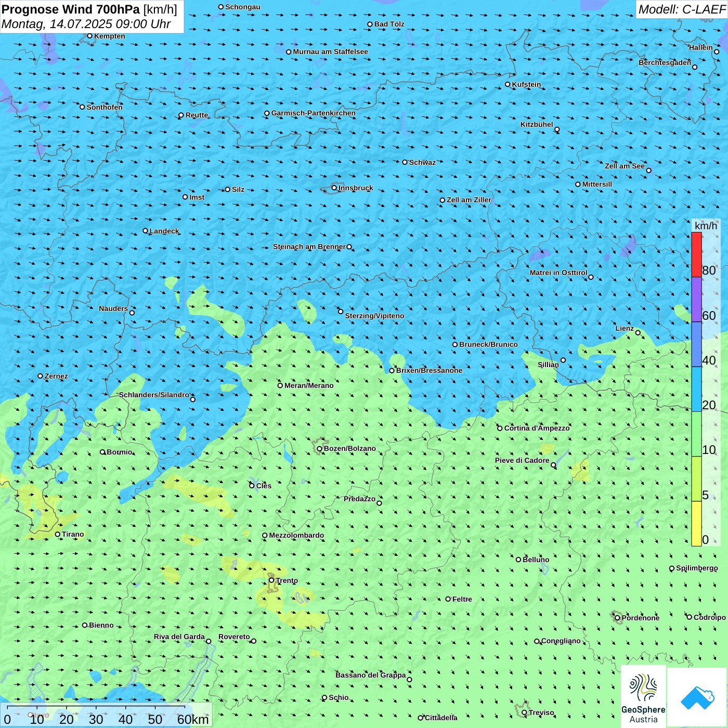Click the Treviso city marker
Screen dimensions: 728x728
(x=524, y=712)
